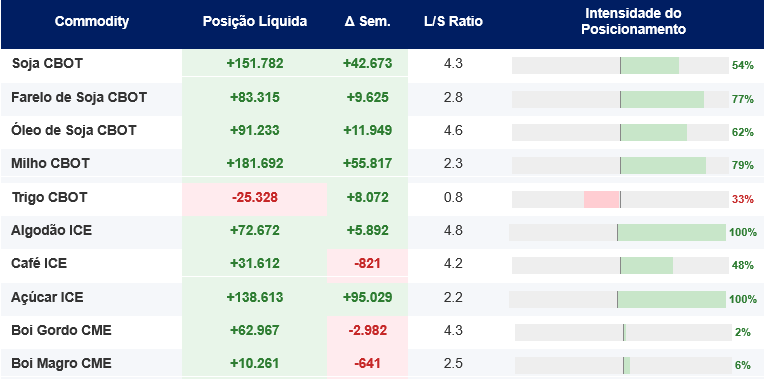Select the Farelo de Soja CBOT row

(382, 98)
